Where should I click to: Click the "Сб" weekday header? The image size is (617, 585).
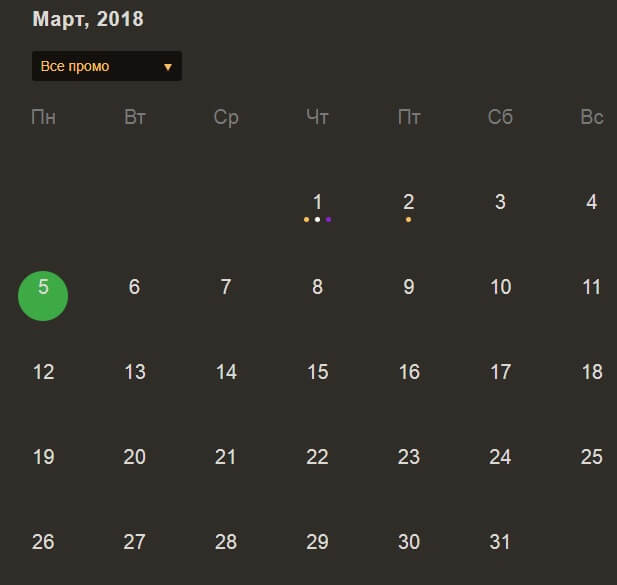coord(500,117)
